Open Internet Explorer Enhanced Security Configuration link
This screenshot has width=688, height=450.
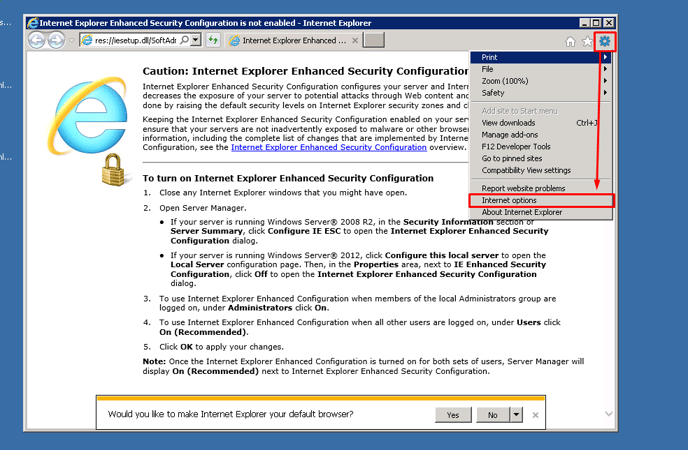[328, 147]
